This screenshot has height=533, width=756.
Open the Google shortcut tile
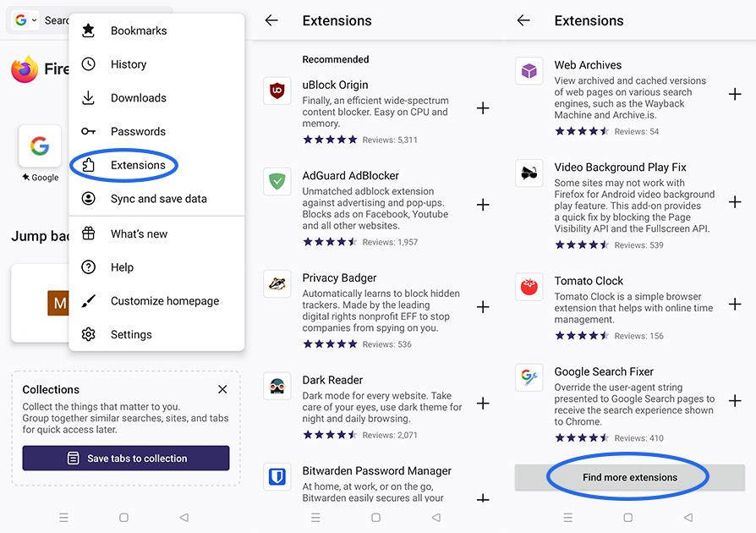40,146
